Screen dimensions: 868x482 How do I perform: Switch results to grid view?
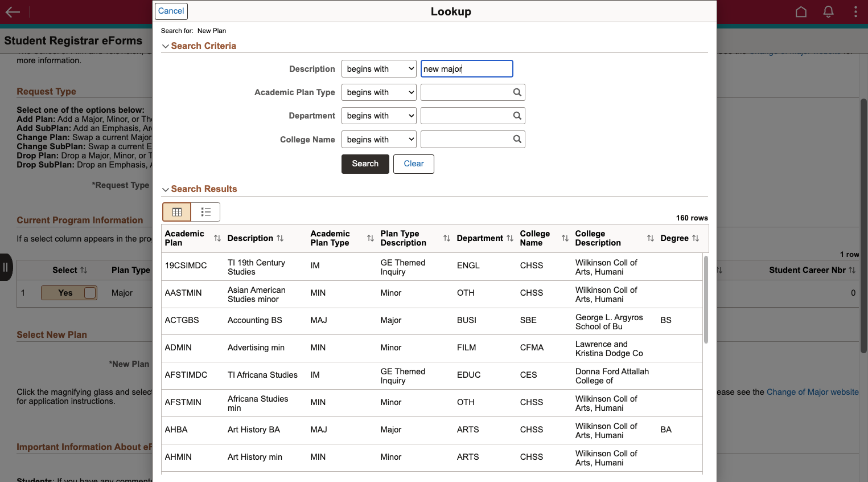(x=177, y=212)
